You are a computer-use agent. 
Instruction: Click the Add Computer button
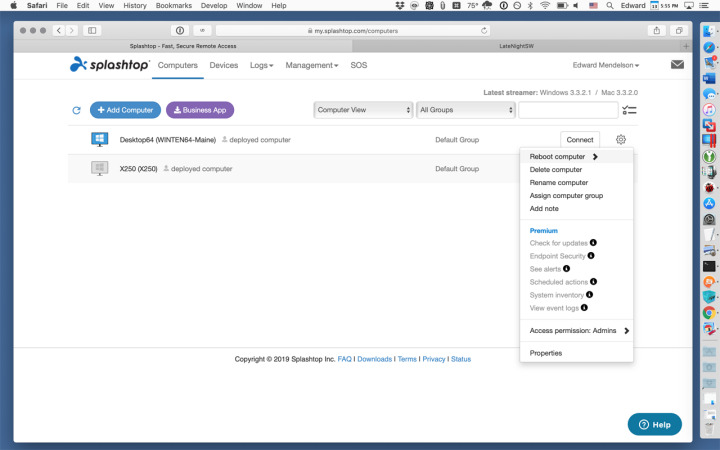coord(125,110)
